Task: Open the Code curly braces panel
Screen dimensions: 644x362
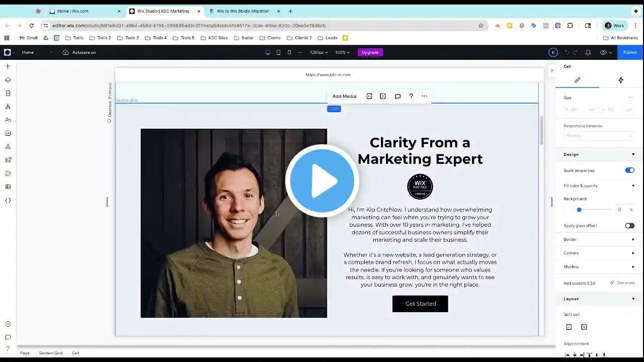Action: coord(8,201)
